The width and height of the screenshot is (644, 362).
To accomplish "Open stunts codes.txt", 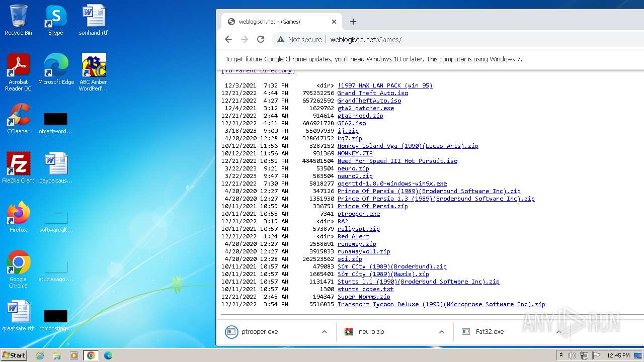I will tap(366, 289).
